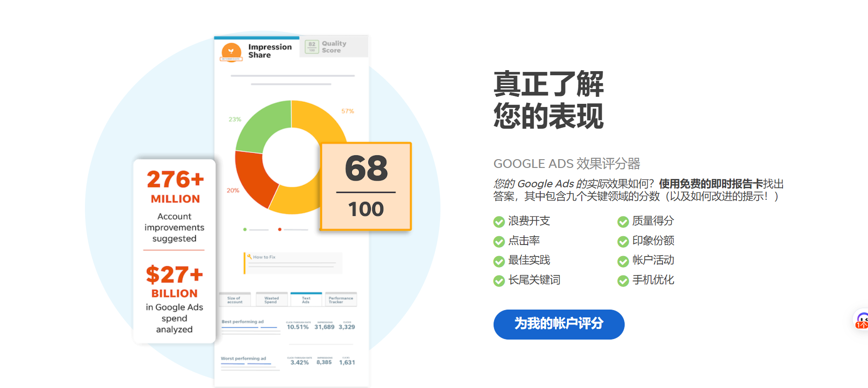Select the Performance Tracker tab

coord(341,300)
